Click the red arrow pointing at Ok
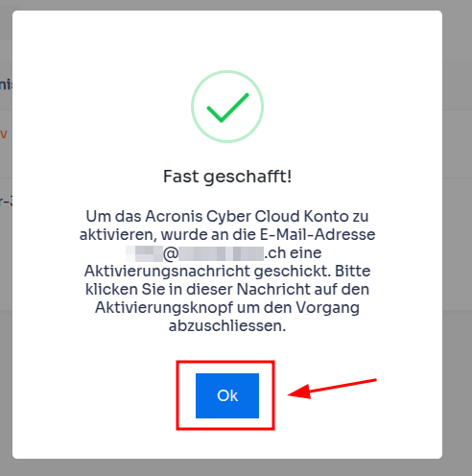Screen dimensions: 472x476 332,389
